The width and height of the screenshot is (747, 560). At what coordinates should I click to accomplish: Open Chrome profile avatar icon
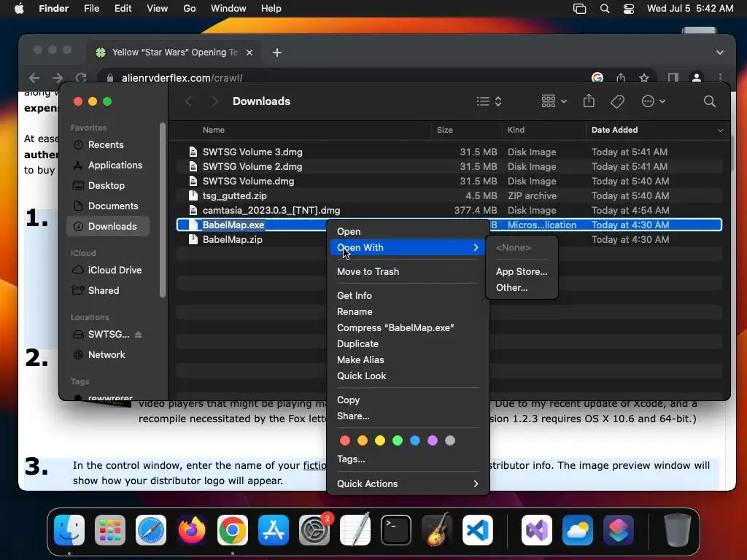click(x=697, y=77)
